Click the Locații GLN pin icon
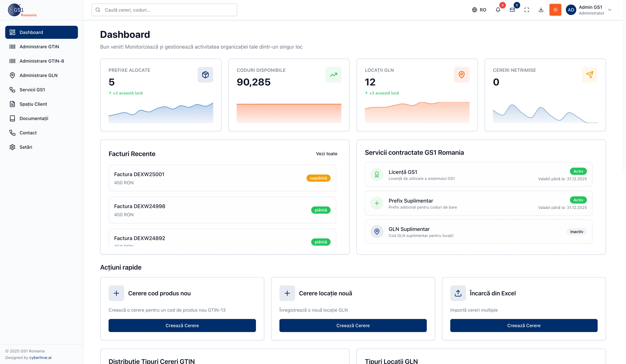This screenshot has width=626, height=364. click(x=462, y=75)
